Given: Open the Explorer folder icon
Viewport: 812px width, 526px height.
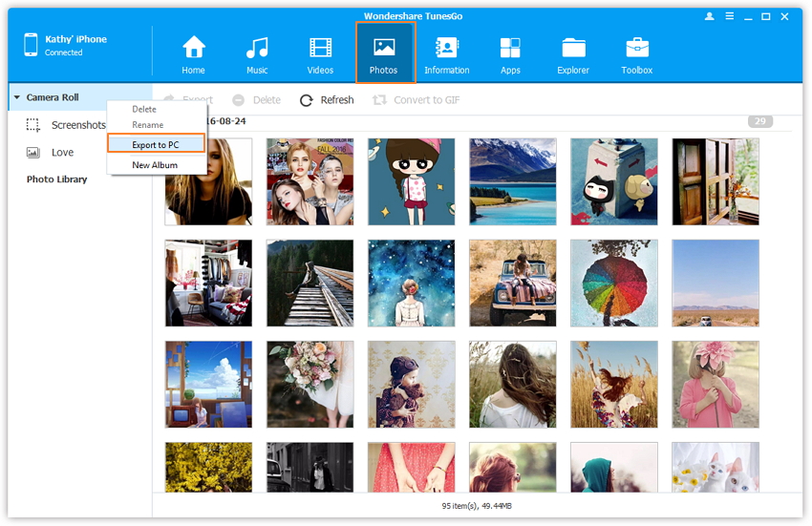Looking at the screenshot, I should [573, 48].
